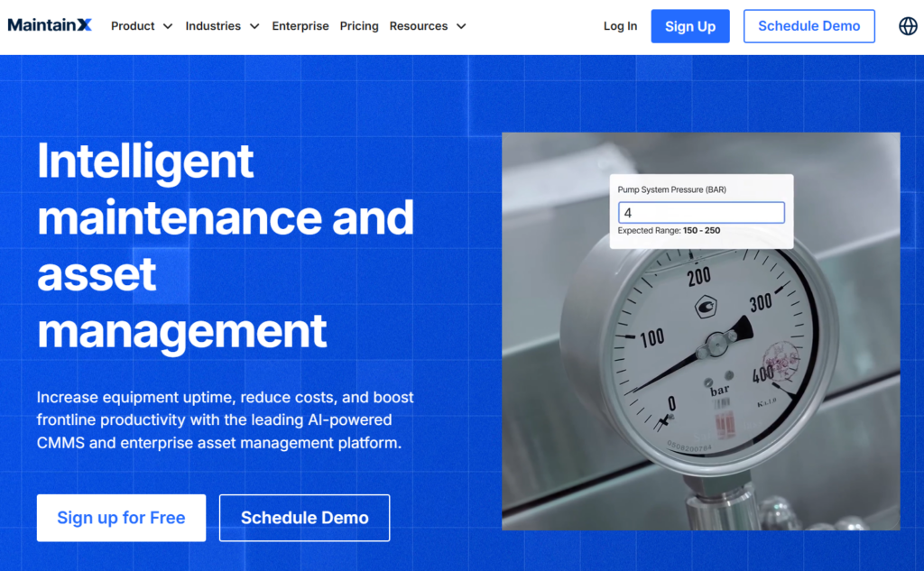
Task: Open the globe language selector
Action: click(908, 26)
